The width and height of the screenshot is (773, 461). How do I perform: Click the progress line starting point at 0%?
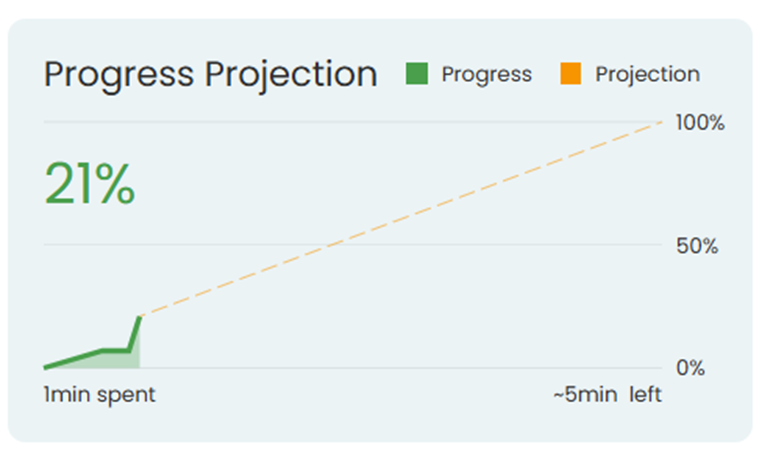tap(45, 367)
